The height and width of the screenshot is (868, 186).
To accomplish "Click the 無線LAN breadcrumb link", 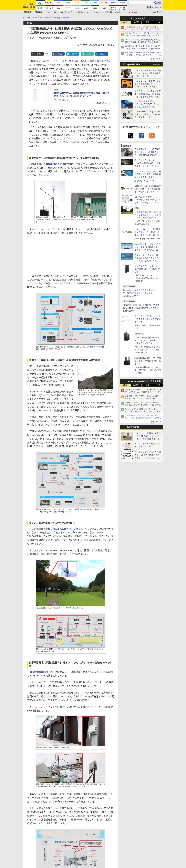I will [x=66, y=18].
